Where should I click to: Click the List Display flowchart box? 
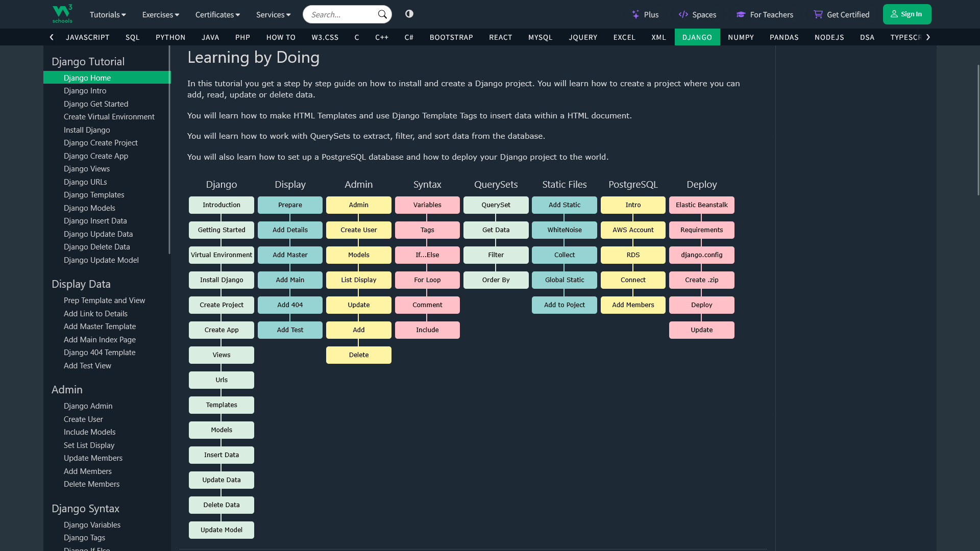[x=359, y=280]
